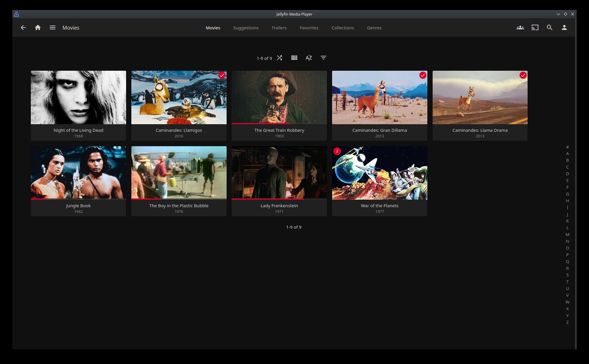The width and height of the screenshot is (589, 364).
Task: Toggle watched check on Caminandes: Llama Drama
Action: pos(523,75)
